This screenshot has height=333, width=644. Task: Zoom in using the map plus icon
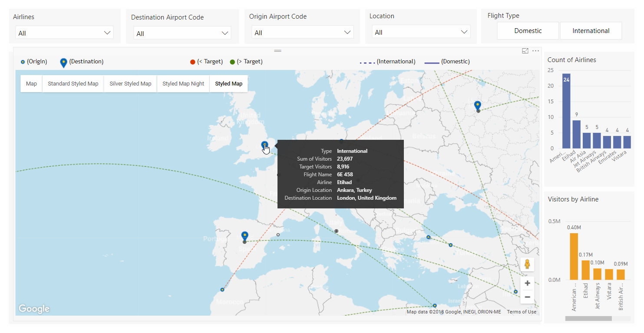(x=527, y=283)
